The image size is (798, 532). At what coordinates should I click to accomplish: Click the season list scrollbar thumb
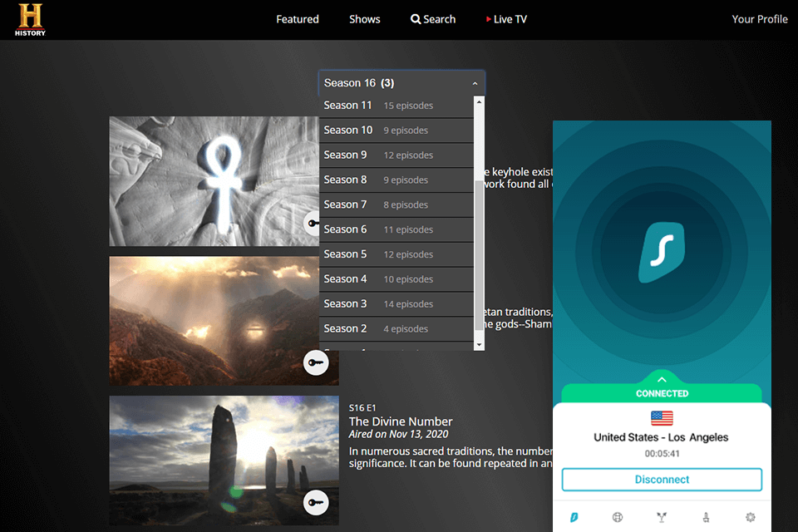click(479, 255)
